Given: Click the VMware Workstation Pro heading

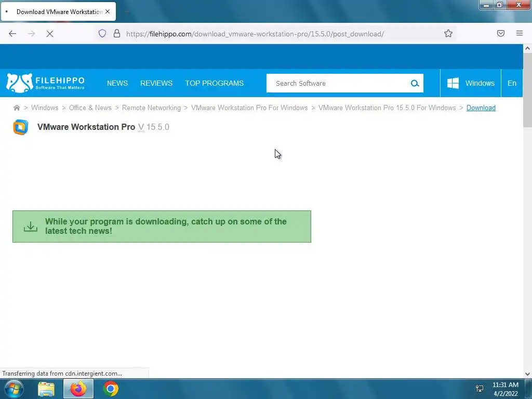Looking at the screenshot, I should (x=86, y=127).
